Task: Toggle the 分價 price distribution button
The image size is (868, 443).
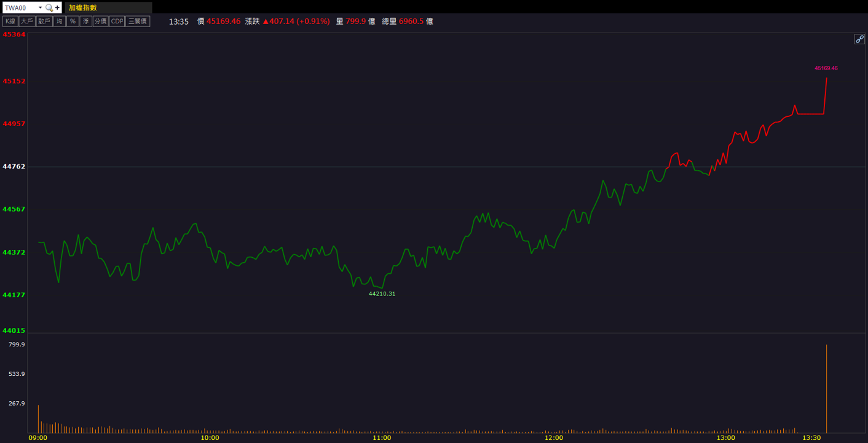Action: click(100, 21)
